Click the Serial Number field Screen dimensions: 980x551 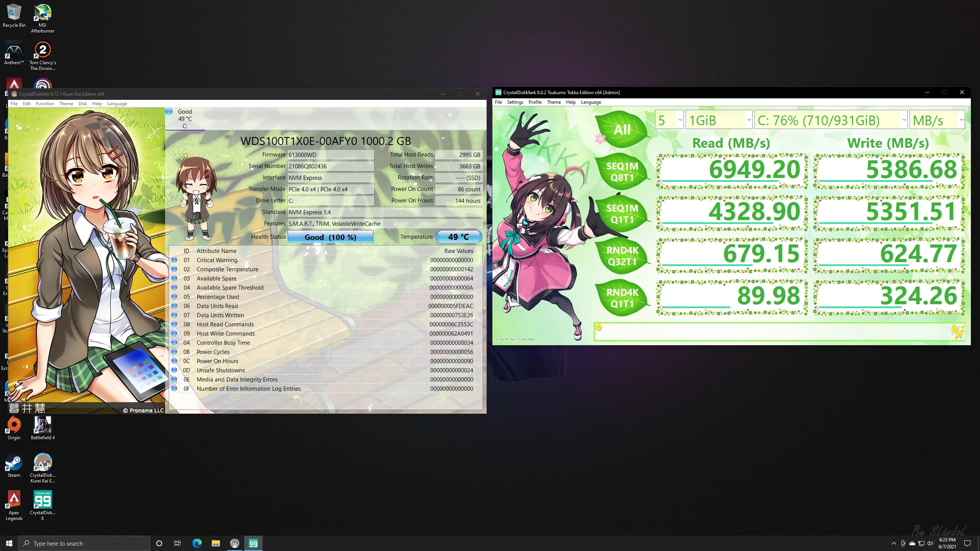(330, 166)
